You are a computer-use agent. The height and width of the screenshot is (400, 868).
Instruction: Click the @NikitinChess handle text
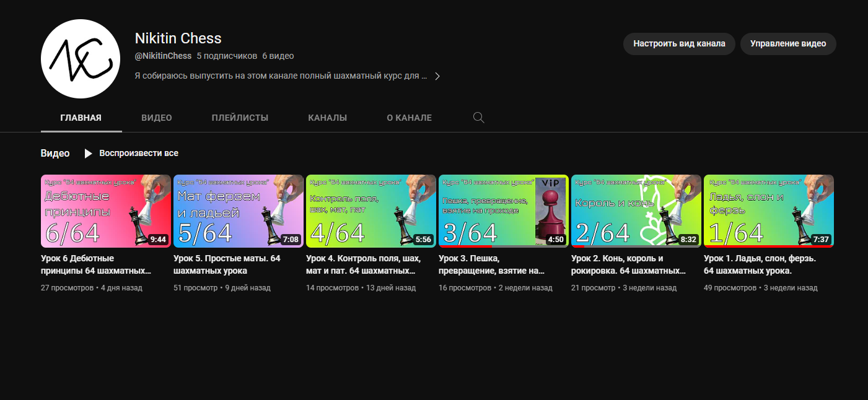(x=163, y=56)
